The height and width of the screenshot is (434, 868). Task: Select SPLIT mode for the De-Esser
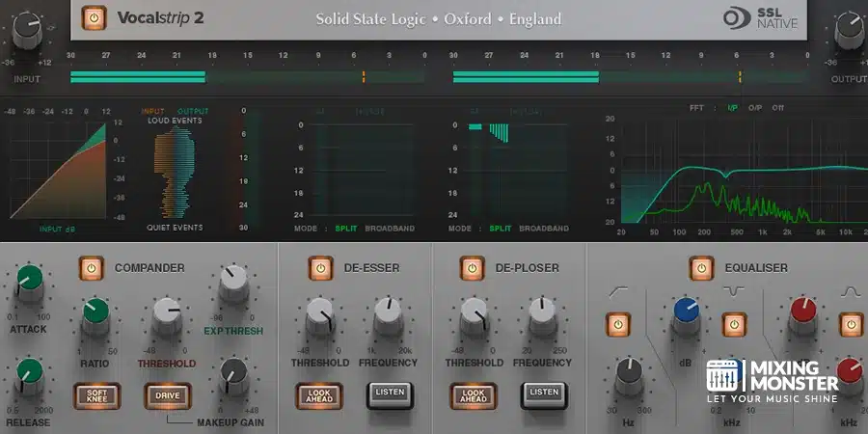click(346, 228)
